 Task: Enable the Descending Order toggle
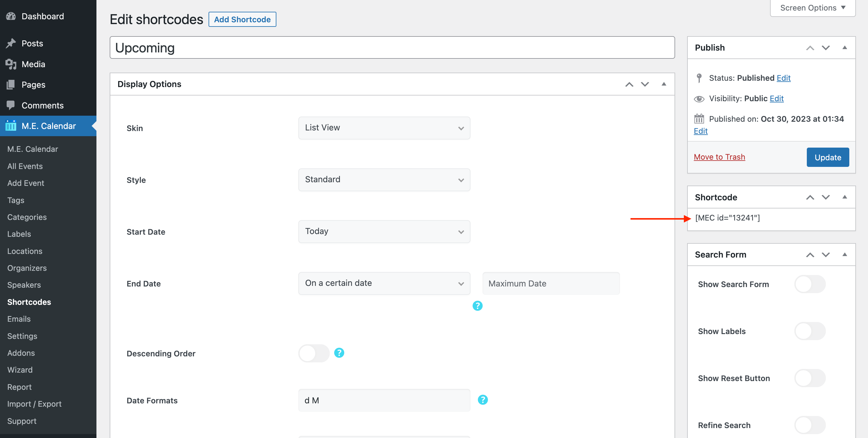point(314,353)
